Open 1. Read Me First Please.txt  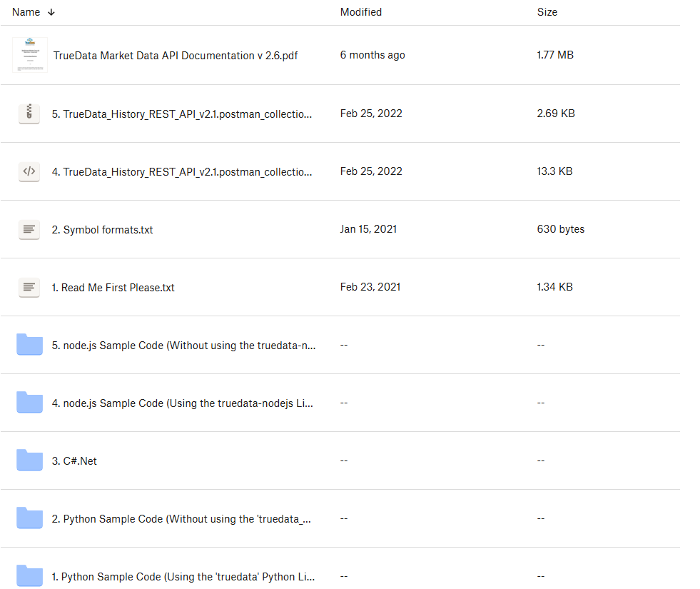coord(113,288)
